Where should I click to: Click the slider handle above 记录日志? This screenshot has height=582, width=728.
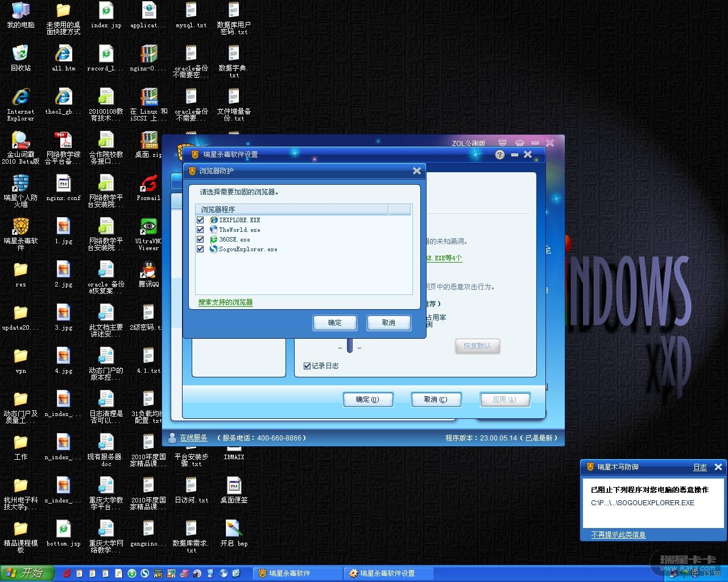click(x=350, y=345)
